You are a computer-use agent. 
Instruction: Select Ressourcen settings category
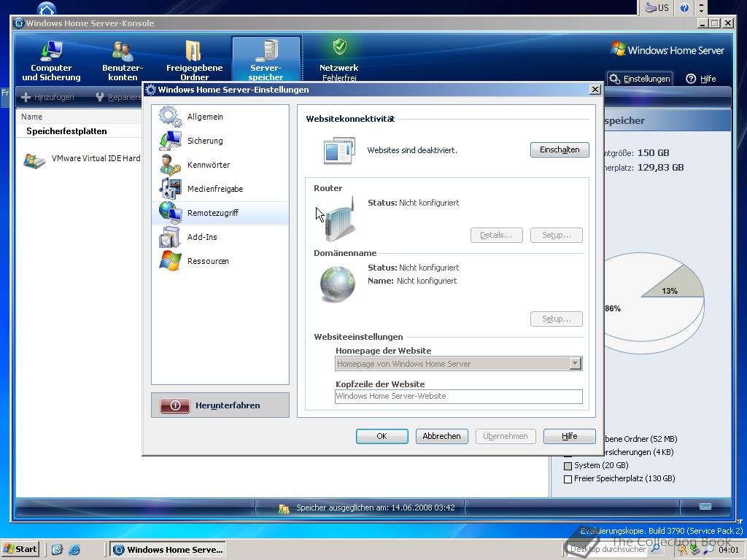[220, 261]
